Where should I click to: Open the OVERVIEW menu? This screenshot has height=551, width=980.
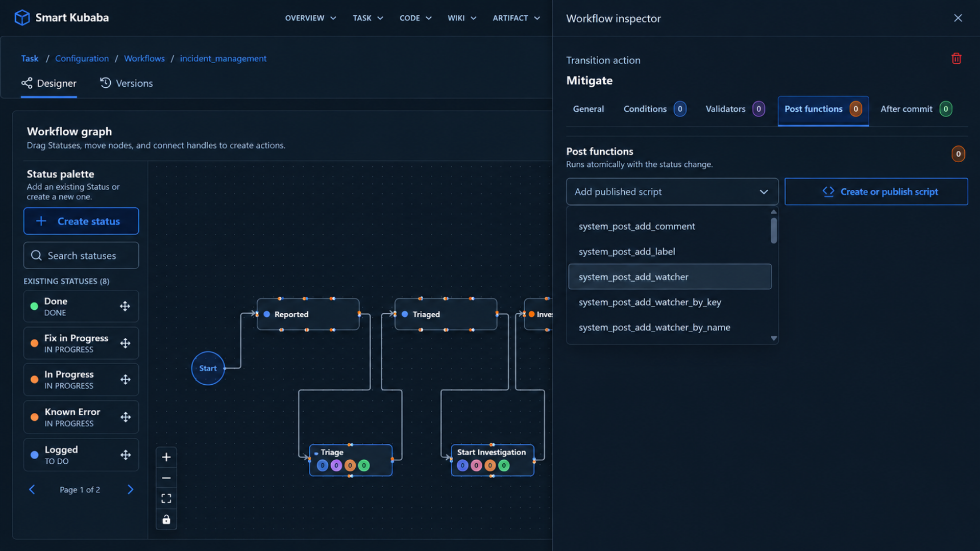(310, 18)
